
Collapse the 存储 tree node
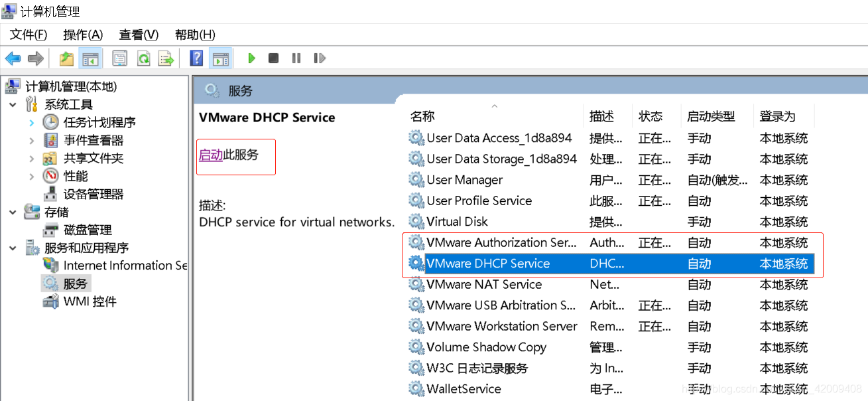[x=13, y=212]
